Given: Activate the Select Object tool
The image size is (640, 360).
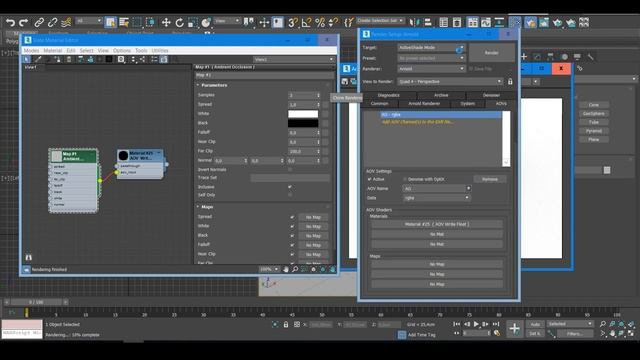Looking at the screenshot, I should tap(110, 22).
